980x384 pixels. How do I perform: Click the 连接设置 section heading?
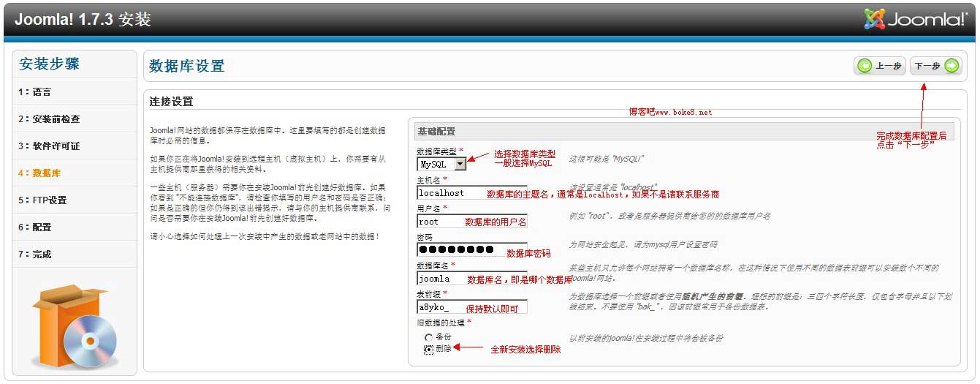pos(171,101)
